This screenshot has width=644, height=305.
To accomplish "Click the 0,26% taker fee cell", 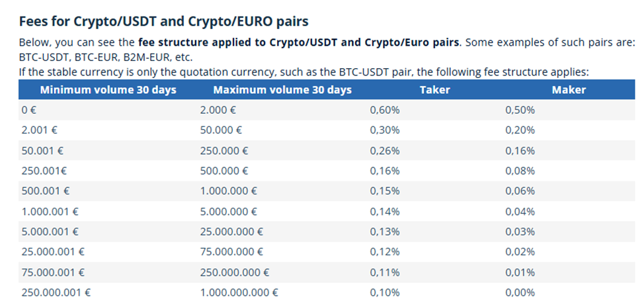I will [x=385, y=151].
